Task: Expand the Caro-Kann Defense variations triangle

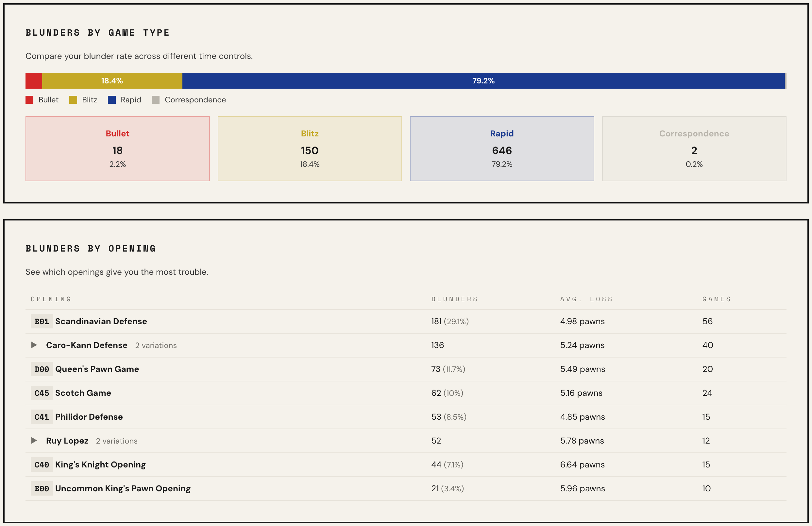Action: (34, 345)
